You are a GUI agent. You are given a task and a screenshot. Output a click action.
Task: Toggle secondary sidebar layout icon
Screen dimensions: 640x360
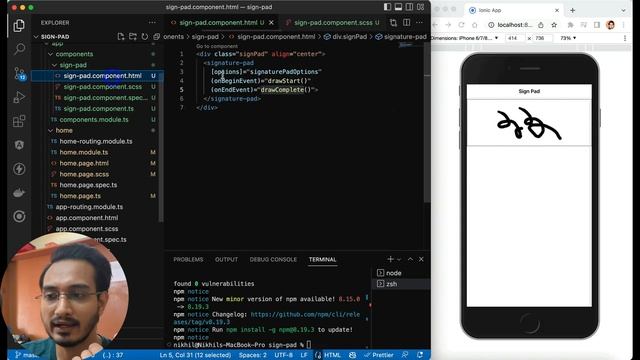pyautogui.click(x=409, y=7)
